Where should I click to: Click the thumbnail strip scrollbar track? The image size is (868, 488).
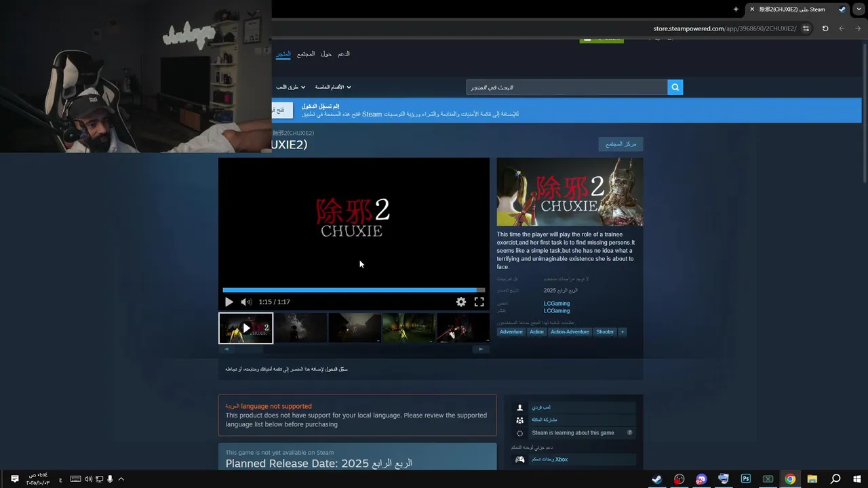[353, 350]
